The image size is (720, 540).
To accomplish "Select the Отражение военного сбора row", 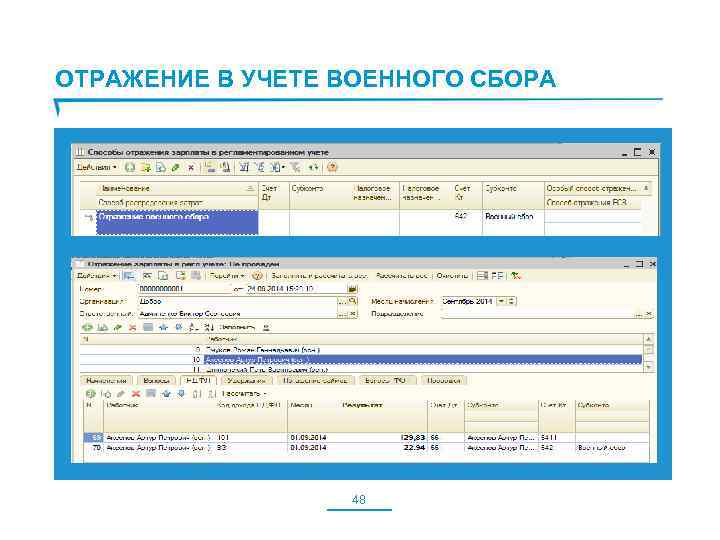I will [x=177, y=222].
